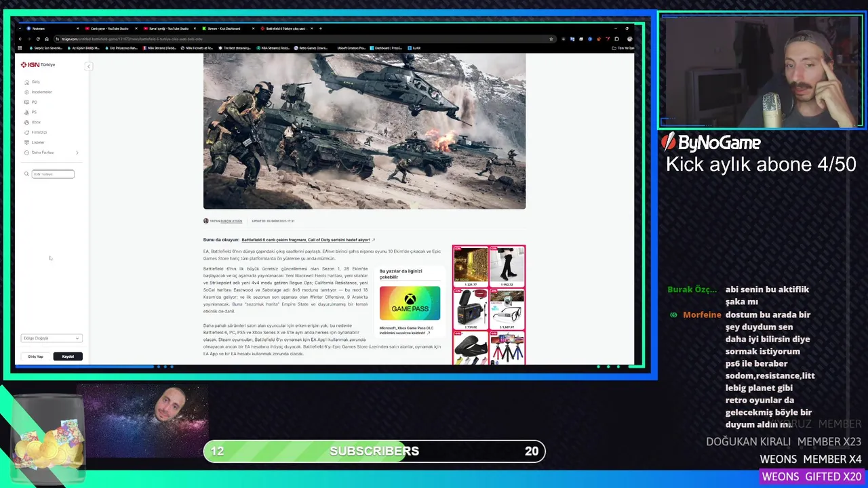Click the Battlefield 6 hero image
Viewport: 868px width, 488px height.
click(x=364, y=131)
